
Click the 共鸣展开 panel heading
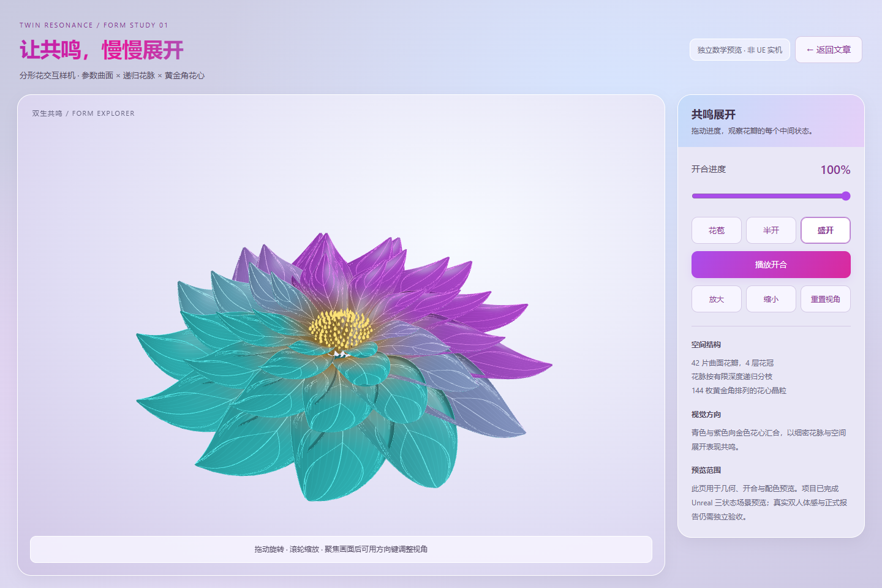tap(714, 115)
